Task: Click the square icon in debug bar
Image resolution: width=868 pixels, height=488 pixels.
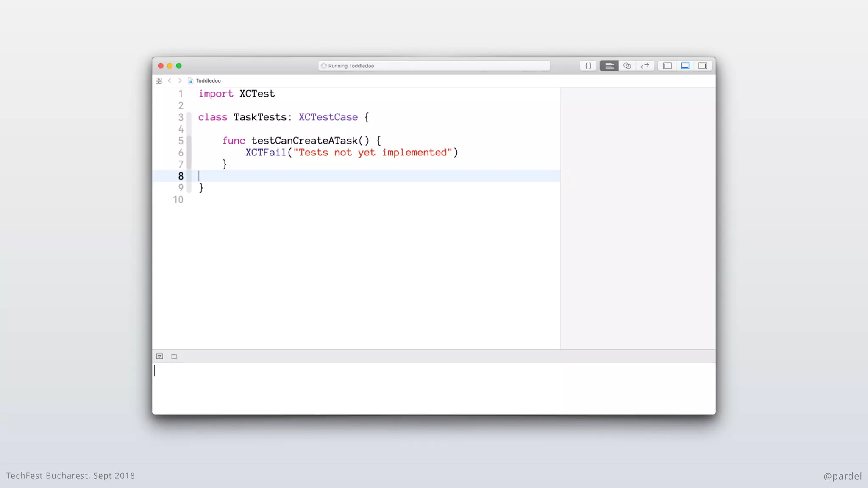Action: pos(174,356)
